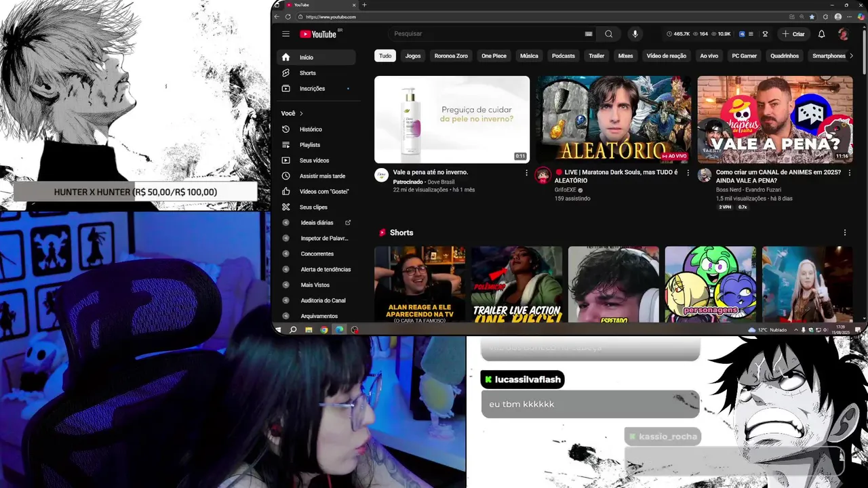The height and width of the screenshot is (488, 868).
Task: Open the ALEATÓRIO live stream thumbnail
Action: (613, 119)
